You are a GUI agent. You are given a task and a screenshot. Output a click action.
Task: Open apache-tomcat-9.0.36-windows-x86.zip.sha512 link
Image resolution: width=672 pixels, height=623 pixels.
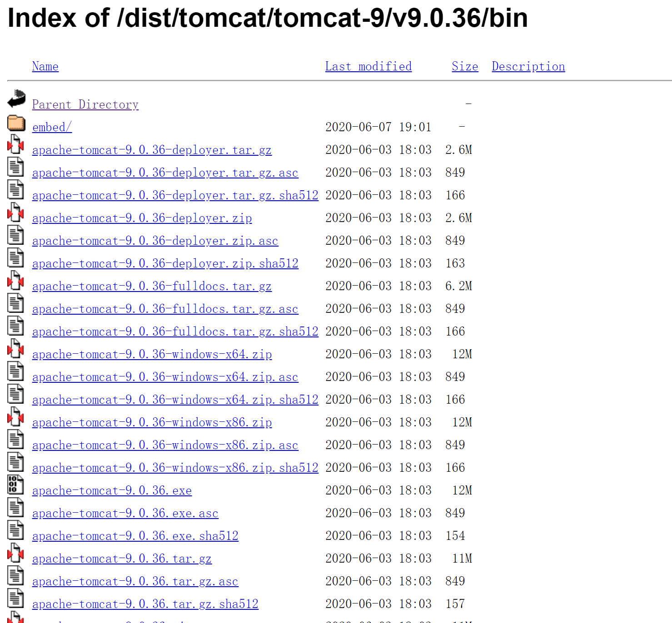pyautogui.click(x=175, y=468)
